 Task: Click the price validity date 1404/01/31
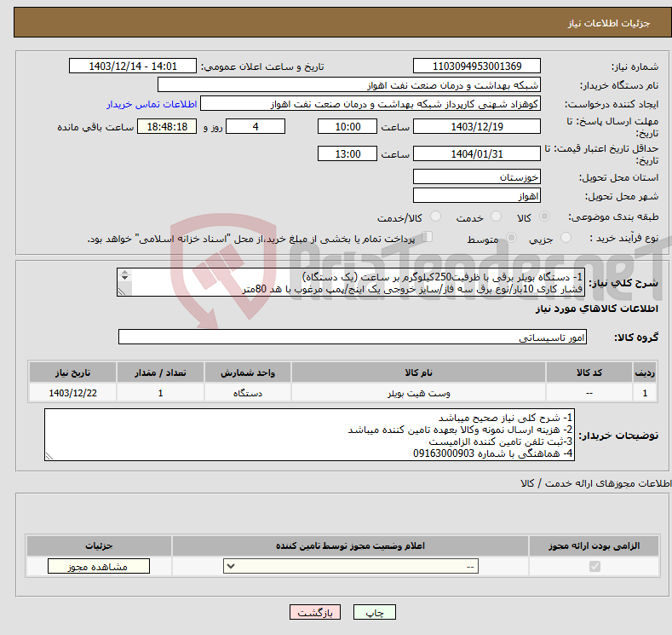(477, 153)
